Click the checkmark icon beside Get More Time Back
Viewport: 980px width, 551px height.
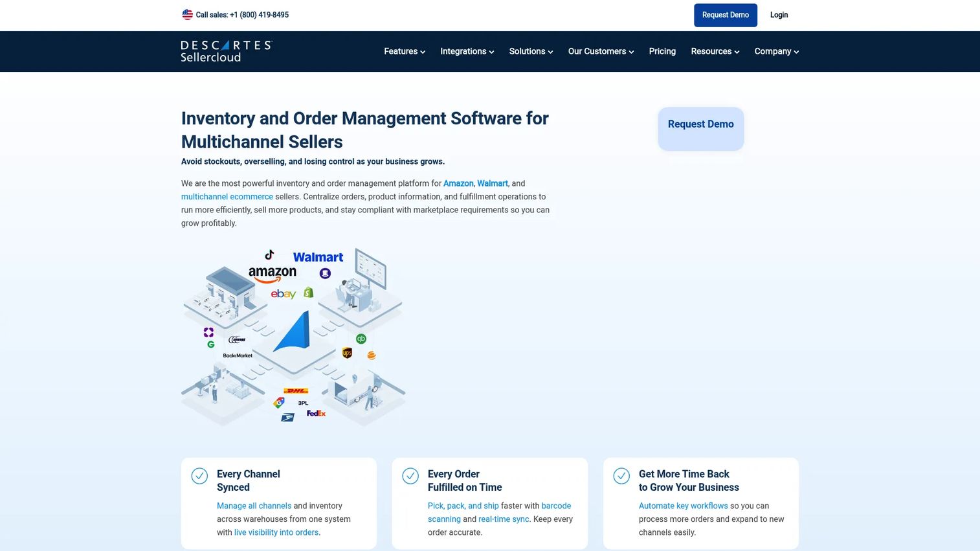[621, 476]
